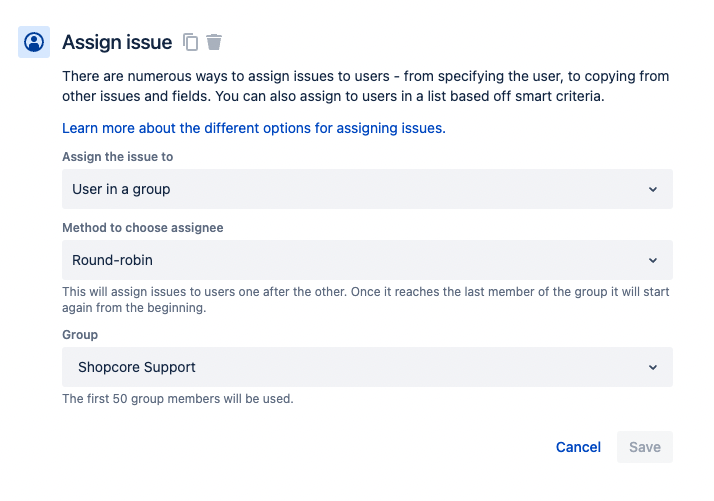Open the Round-robin method dropdown
Image resolution: width=714 pixels, height=501 pixels.
pos(367,260)
